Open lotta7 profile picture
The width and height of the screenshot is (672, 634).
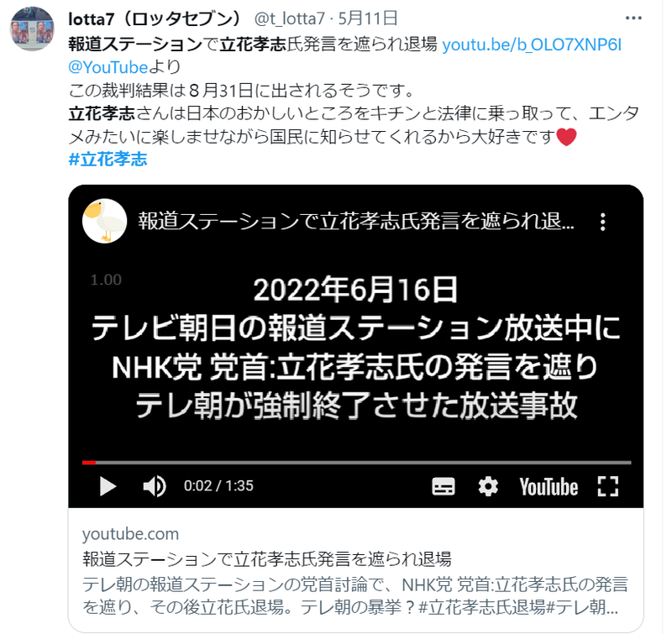[x=32, y=29]
